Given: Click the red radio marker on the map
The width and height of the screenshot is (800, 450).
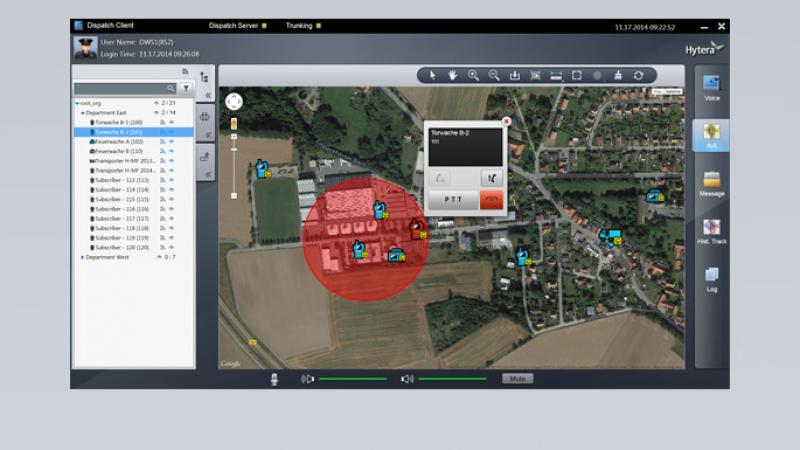Looking at the screenshot, I should 418,229.
